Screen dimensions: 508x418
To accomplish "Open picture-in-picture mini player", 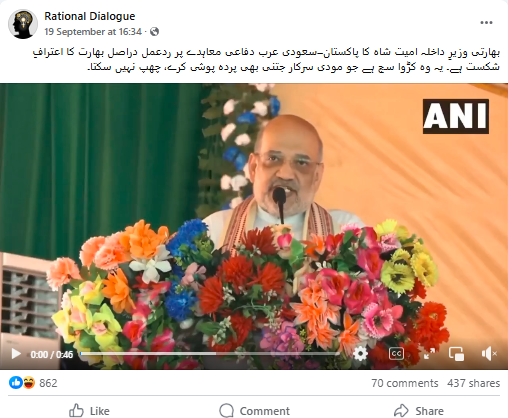I will pos(456,354).
